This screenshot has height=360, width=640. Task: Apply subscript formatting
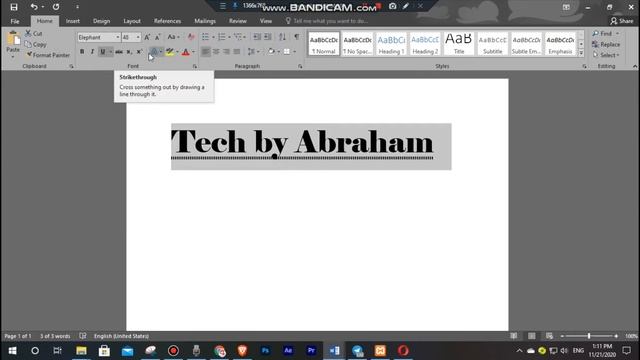[x=129, y=52]
